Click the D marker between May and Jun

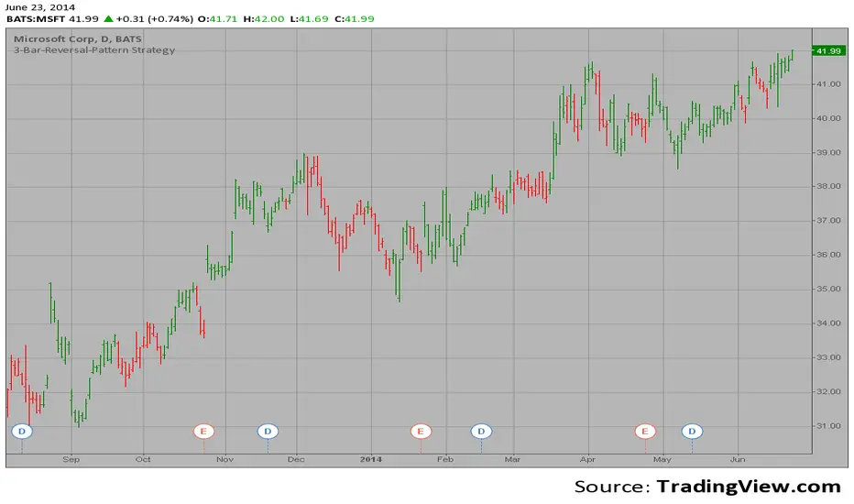coord(692,432)
